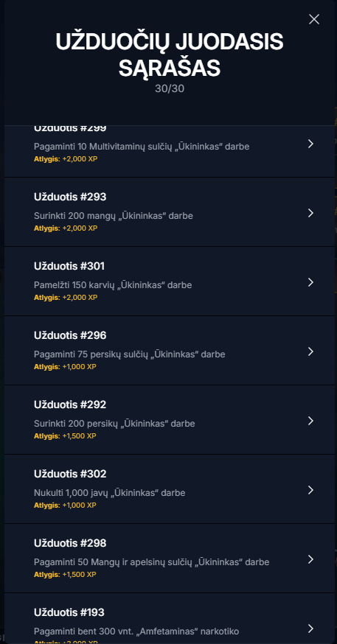The height and width of the screenshot is (644, 337).
Task: Click the Užduotis #292 title
Action: point(70,405)
